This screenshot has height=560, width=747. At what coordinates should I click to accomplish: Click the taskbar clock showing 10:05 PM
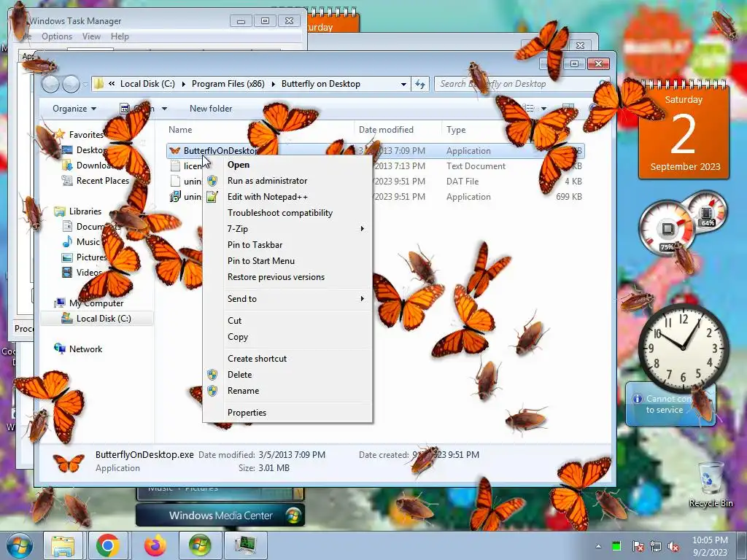click(710, 546)
